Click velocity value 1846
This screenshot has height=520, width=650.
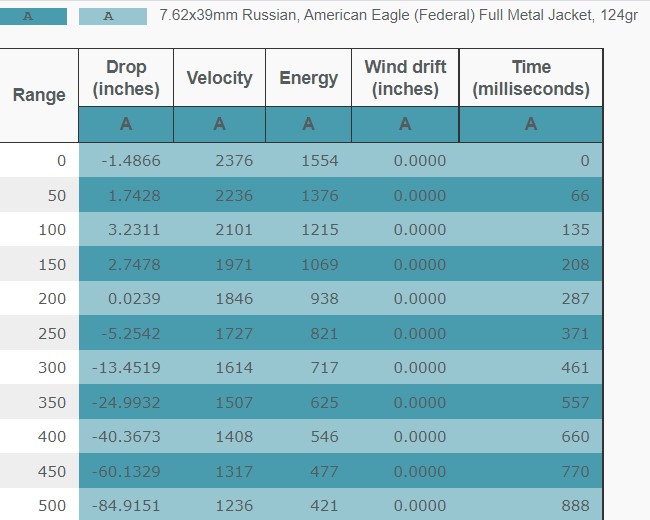pyautogui.click(x=234, y=299)
